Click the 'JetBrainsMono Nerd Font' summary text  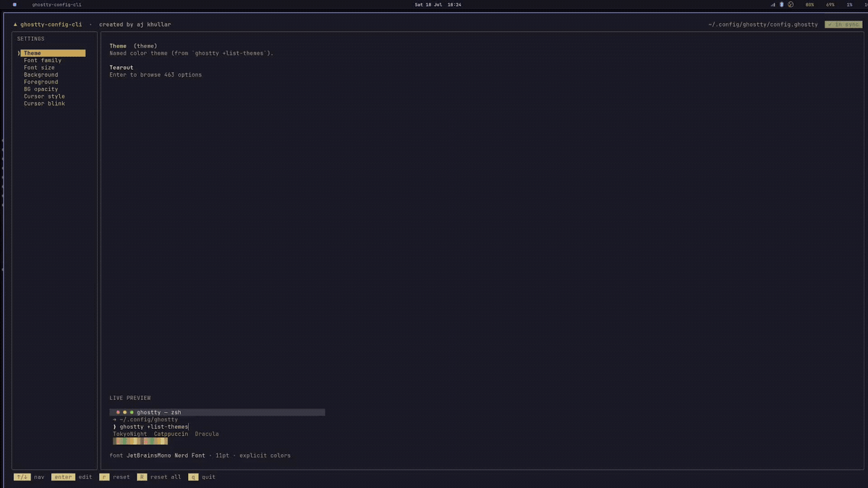(166, 455)
